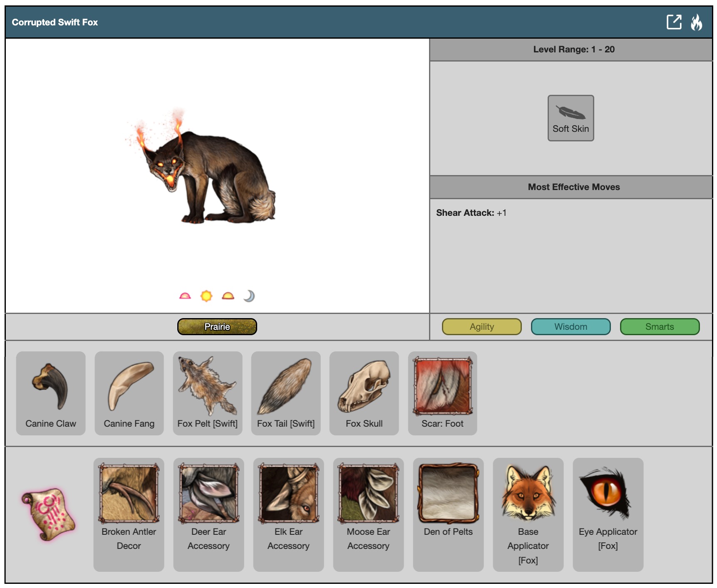Click the open in new window icon

click(x=673, y=22)
